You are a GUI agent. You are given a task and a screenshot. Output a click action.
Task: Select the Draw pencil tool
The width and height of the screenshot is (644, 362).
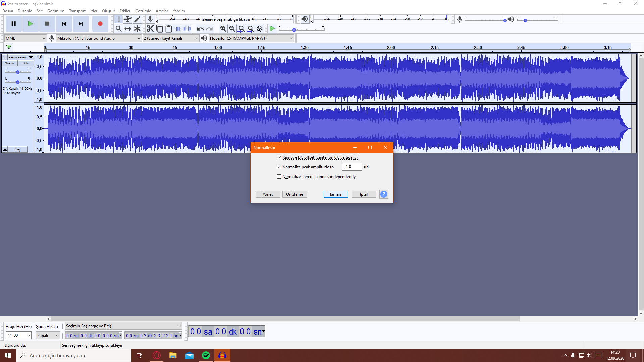[137, 19]
